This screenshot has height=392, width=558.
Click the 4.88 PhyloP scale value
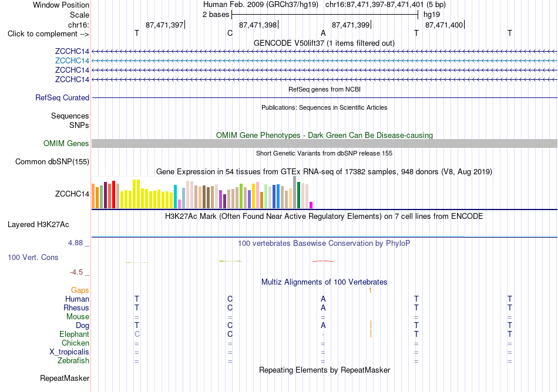coord(75,243)
